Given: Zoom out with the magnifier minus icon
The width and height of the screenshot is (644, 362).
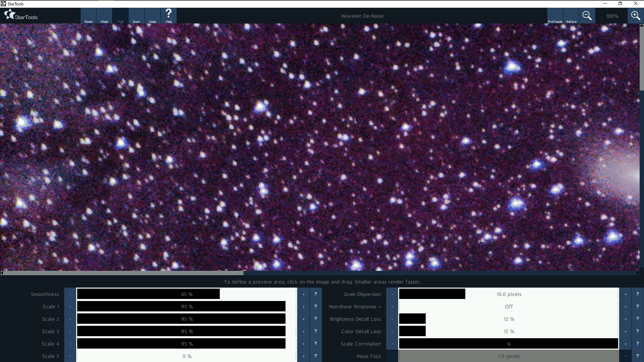Looking at the screenshot, I should click(x=587, y=16).
